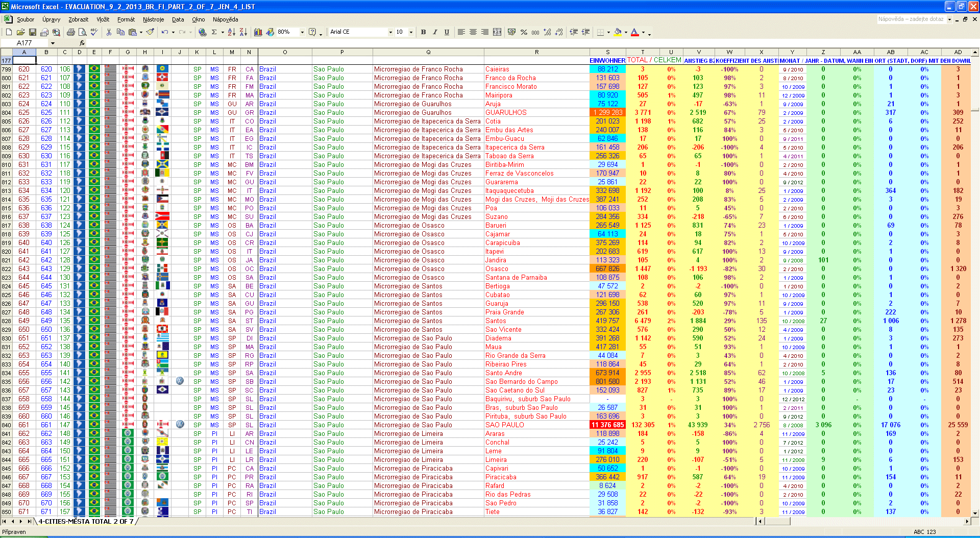Select the 4-CITIES-MĚSTA TOTAL 2 OF 7 sheet tab
This screenshot has width=980, height=538.
[86, 521]
